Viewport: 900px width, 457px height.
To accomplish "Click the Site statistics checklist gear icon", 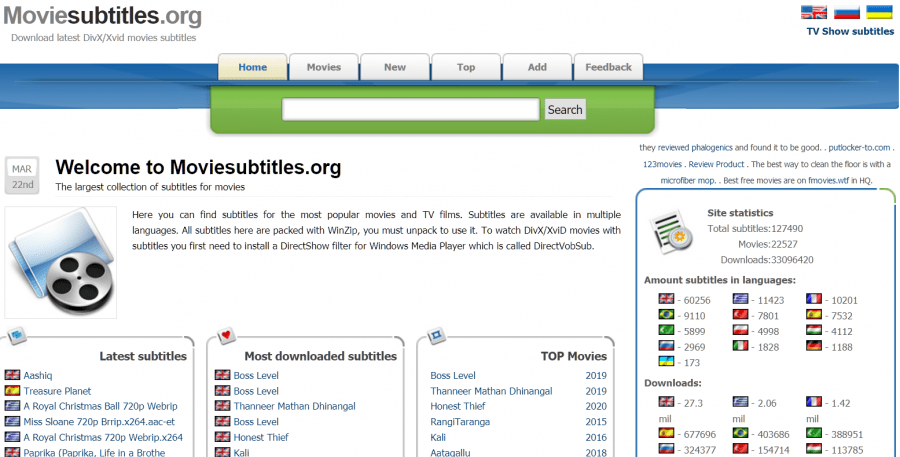I will click(670, 233).
